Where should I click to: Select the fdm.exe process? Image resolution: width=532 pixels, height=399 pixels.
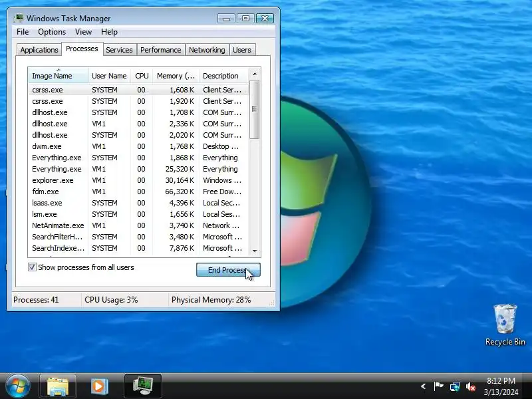point(138,192)
